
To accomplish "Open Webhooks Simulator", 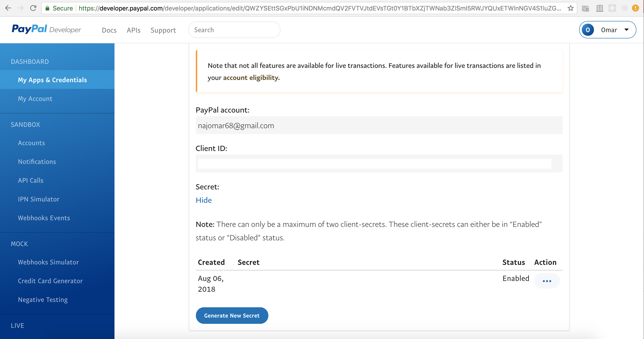I will pyautogui.click(x=49, y=262).
